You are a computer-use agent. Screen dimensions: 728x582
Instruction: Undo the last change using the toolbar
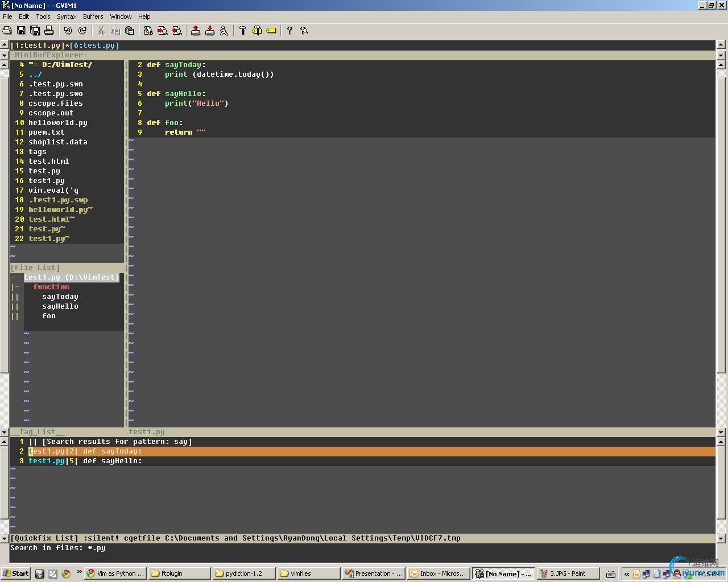tap(68, 31)
